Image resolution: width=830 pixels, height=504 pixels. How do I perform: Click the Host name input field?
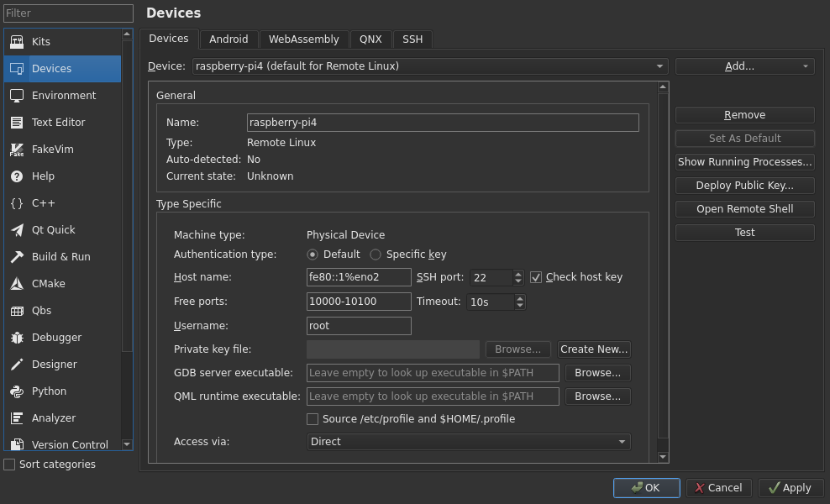click(359, 277)
